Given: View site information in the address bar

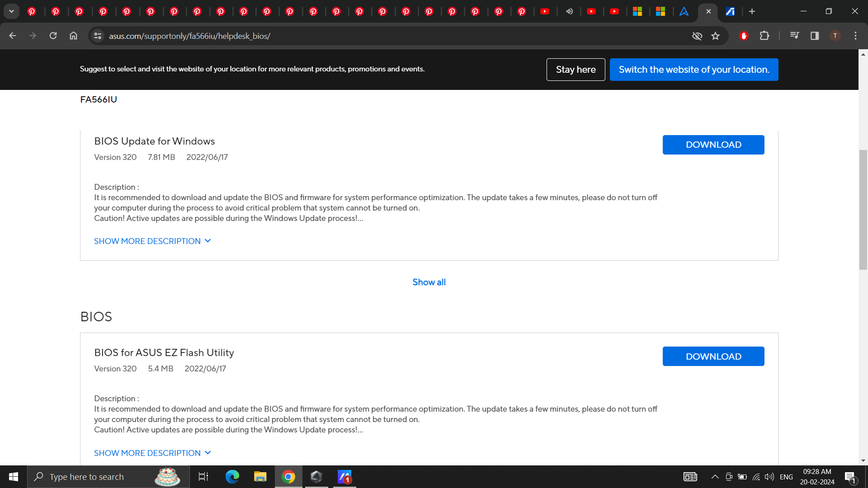Looking at the screenshot, I should (x=98, y=36).
